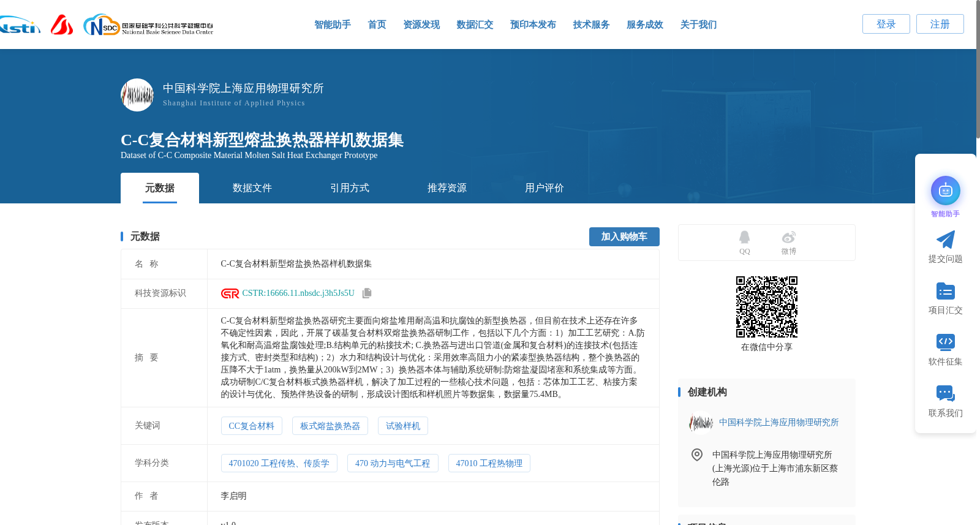Viewport: 980px width, 525px height.
Task: Click the 联系我们 chat bubble icon
Action: (945, 393)
